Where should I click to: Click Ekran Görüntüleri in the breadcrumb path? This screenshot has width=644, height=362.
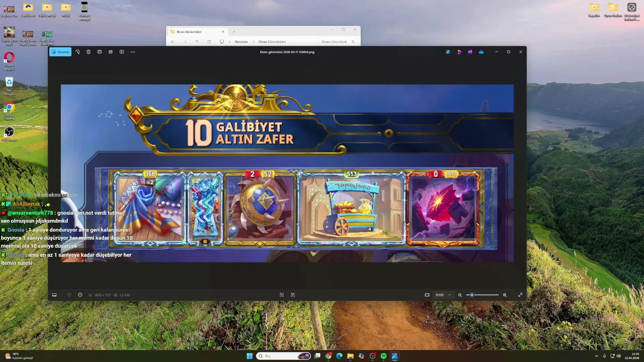click(272, 42)
